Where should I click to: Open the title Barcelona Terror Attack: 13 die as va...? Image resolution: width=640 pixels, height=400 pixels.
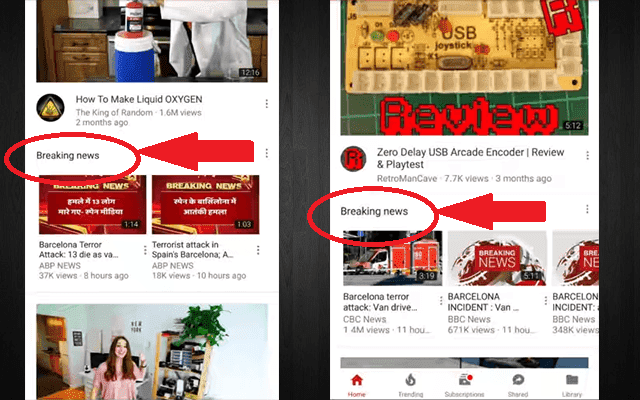[x=79, y=249]
